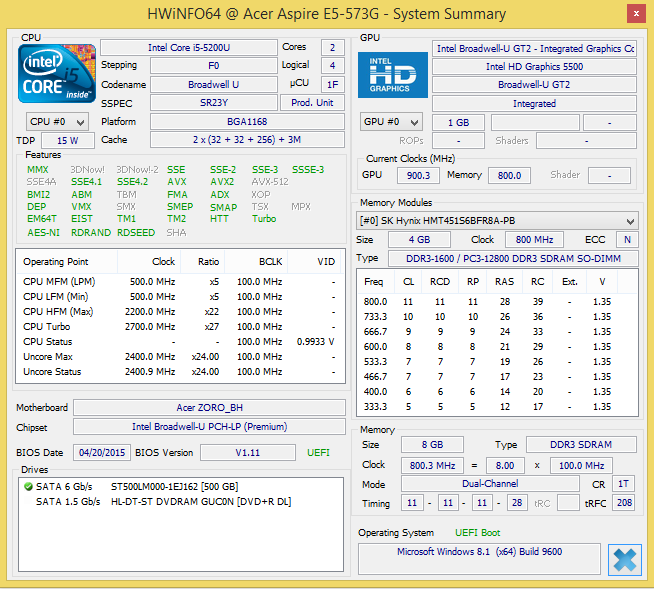This screenshot has width=654, height=589.
Task: Click the CR 1T field
Action: [x=623, y=484]
